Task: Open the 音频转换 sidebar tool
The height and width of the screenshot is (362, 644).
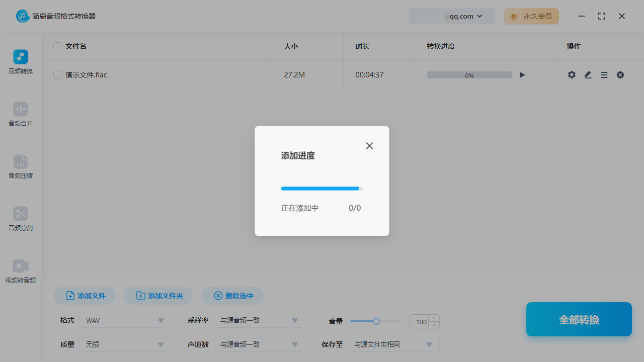Action: point(20,61)
